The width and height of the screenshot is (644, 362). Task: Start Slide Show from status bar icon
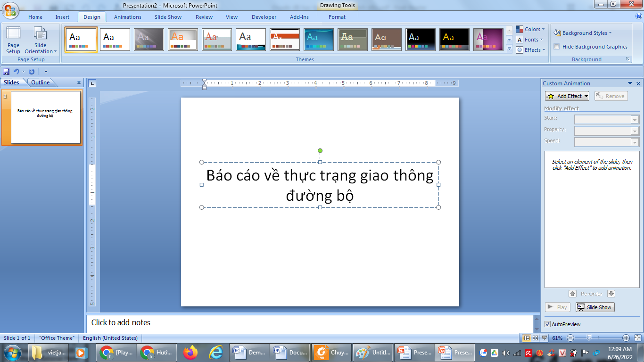point(544,338)
